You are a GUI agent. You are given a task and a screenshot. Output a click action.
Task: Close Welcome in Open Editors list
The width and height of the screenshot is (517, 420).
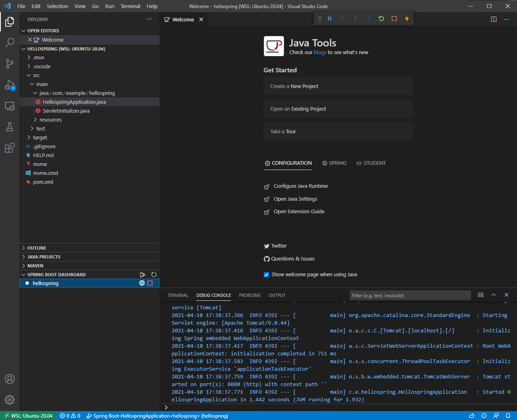30,40
